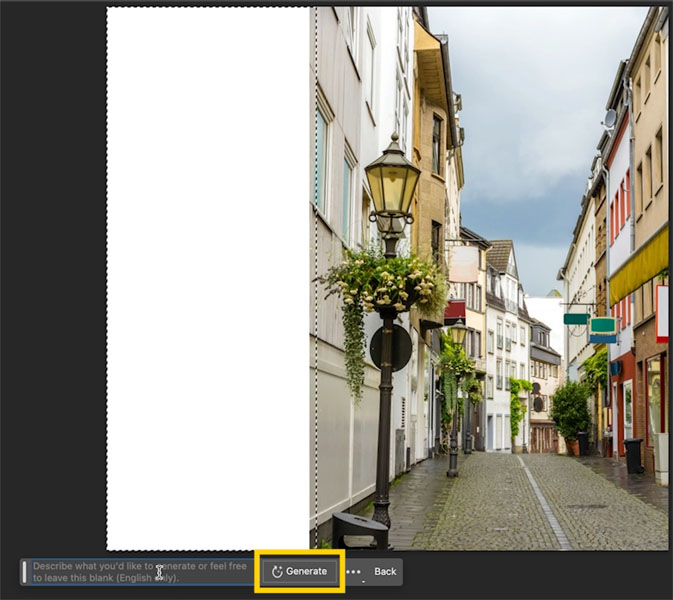
Task: Click the round sign on the lamp post
Action: [x=391, y=348]
